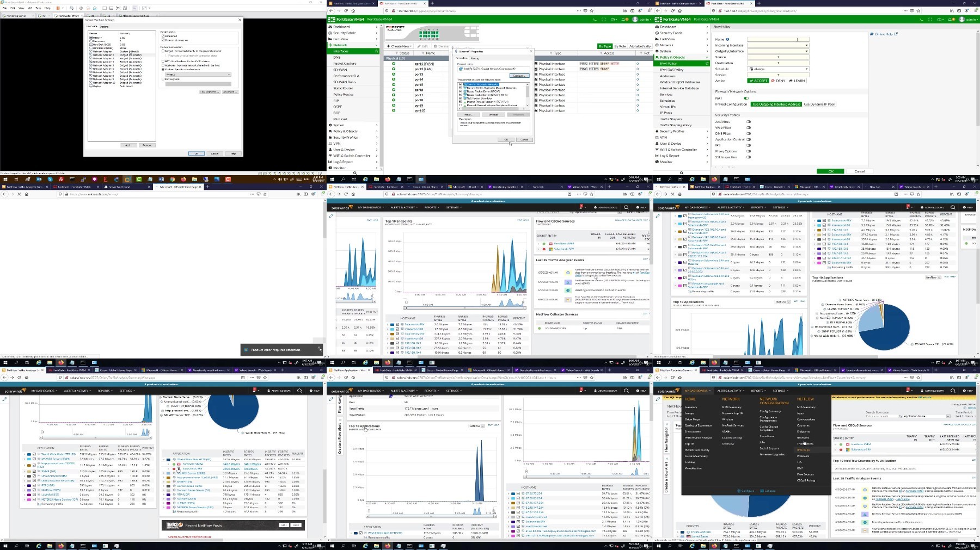The image size is (980, 550).
Task: Expand FortiGate VM64 source row on Countries Summary page
Action: 835,444
